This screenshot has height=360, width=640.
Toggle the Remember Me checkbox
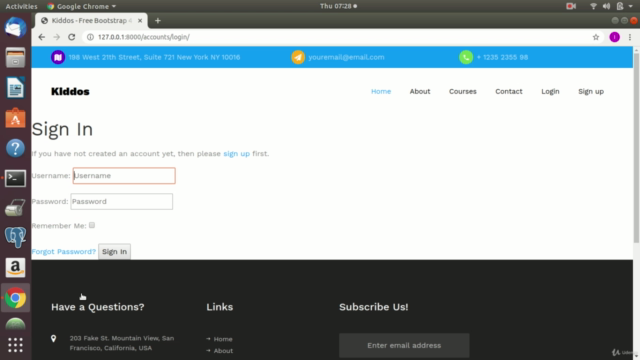coord(92,225)
